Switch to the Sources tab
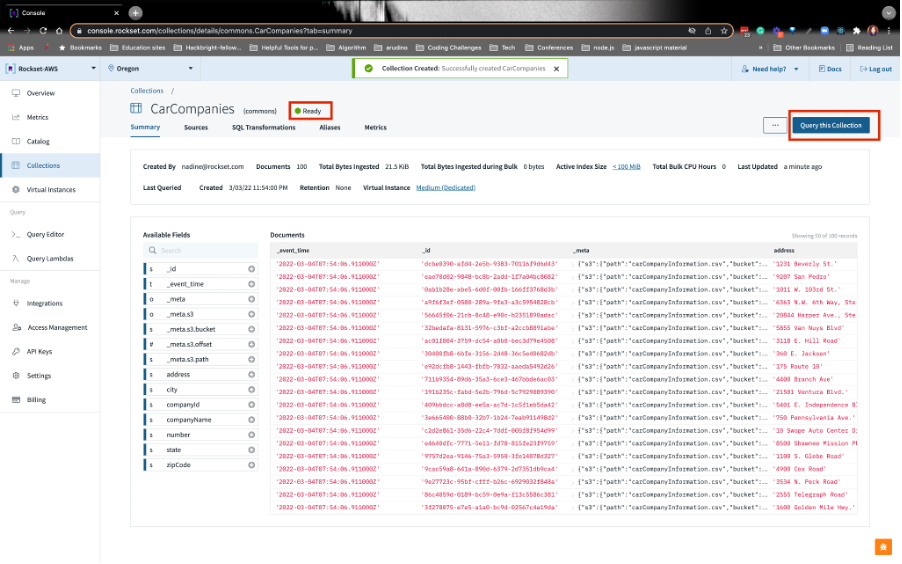This screenshot has width=902, height=564. (196, 128)
